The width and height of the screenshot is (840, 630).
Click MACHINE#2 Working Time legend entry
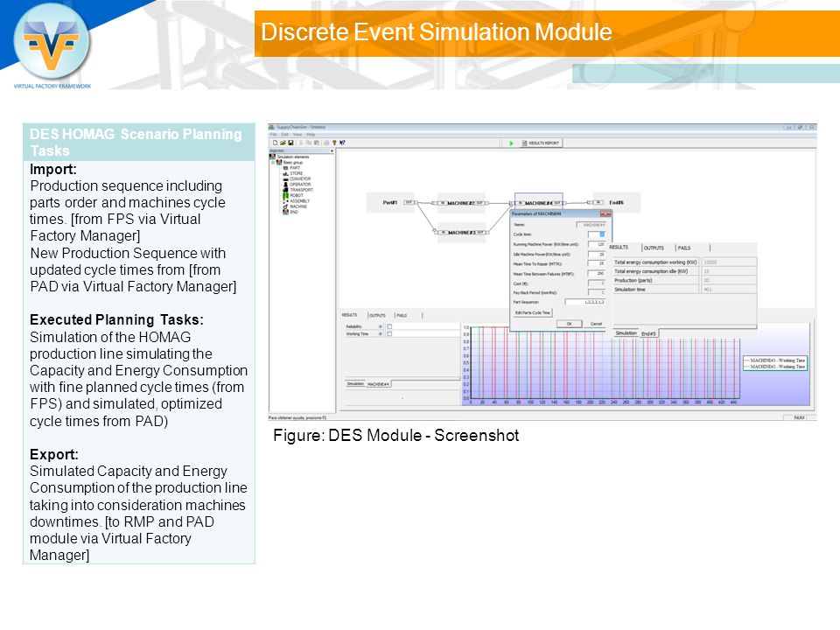[774, 367]
